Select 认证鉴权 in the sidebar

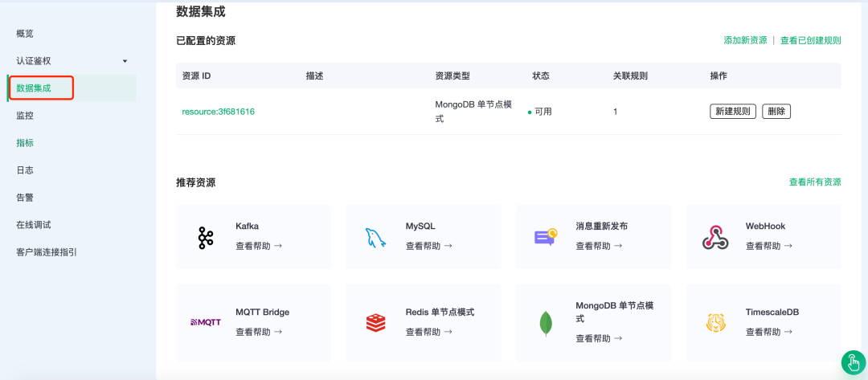[34, 61]
